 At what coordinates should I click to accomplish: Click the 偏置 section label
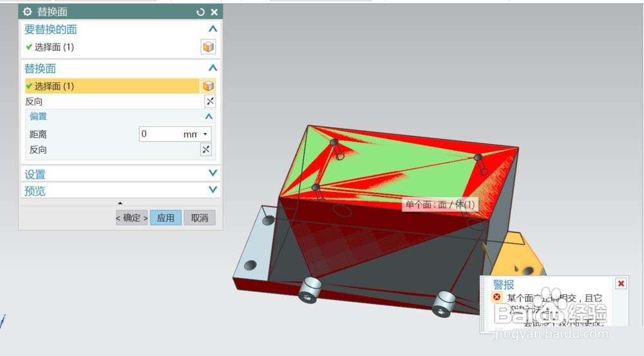coord(38,117)
